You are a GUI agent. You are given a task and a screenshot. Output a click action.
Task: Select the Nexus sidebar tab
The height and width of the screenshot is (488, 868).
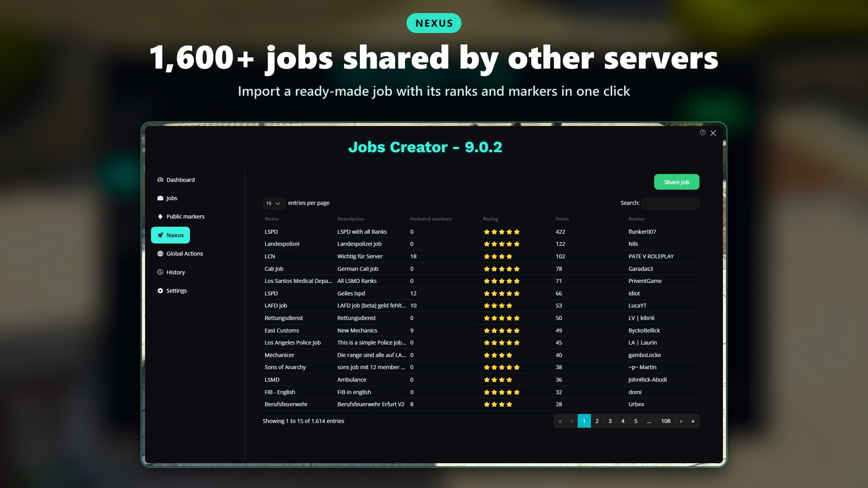coord(170,235)
